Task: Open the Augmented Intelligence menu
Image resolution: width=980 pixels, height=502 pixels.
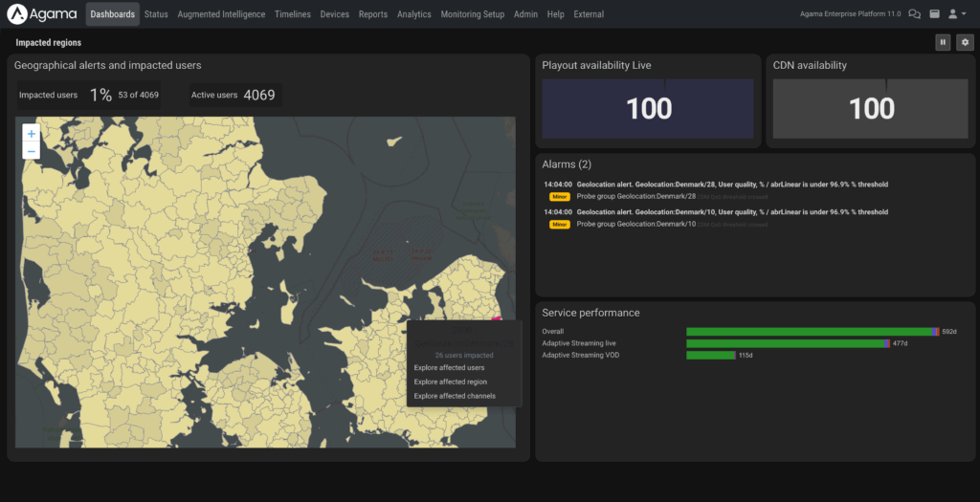Action: pos(221,14)
